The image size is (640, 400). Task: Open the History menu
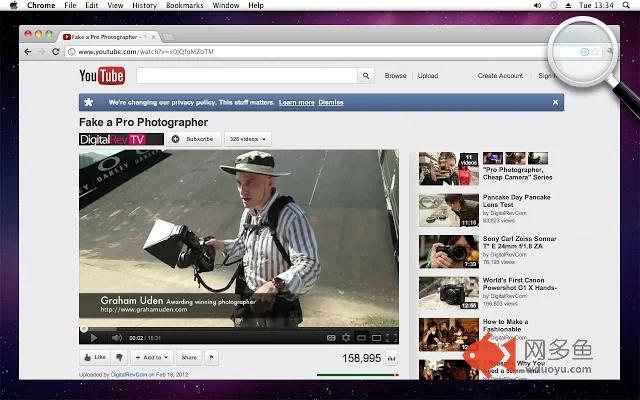144,5
